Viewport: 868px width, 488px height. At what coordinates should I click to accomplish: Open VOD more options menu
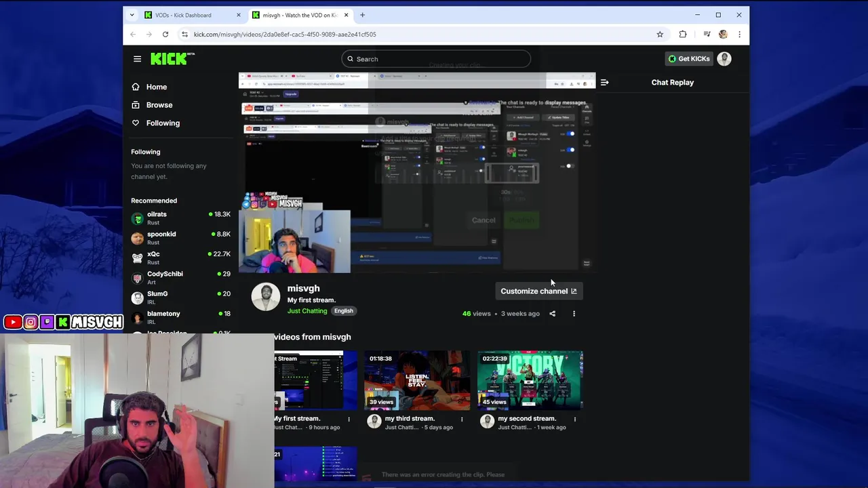[574, 314]
